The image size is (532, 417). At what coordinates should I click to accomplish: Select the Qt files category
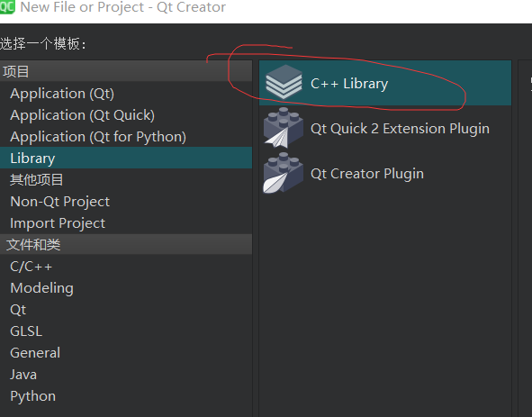click(x=126, y=310)
